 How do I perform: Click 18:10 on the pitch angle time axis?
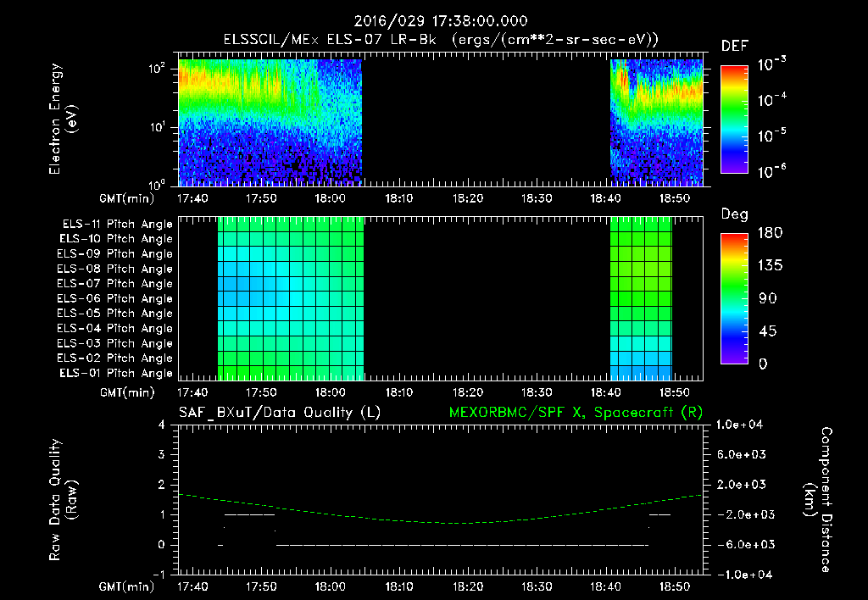pos(398,392)
